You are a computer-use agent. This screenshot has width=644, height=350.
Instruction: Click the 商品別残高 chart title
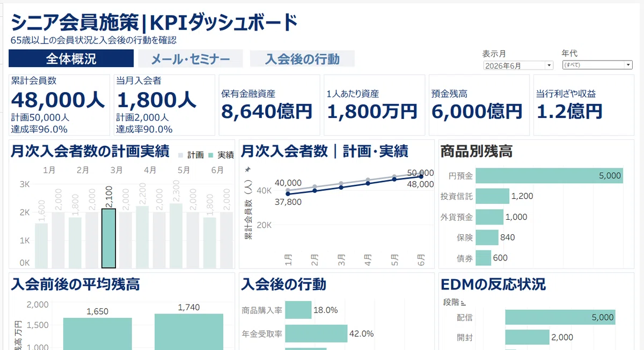click(x=477, y=152)
